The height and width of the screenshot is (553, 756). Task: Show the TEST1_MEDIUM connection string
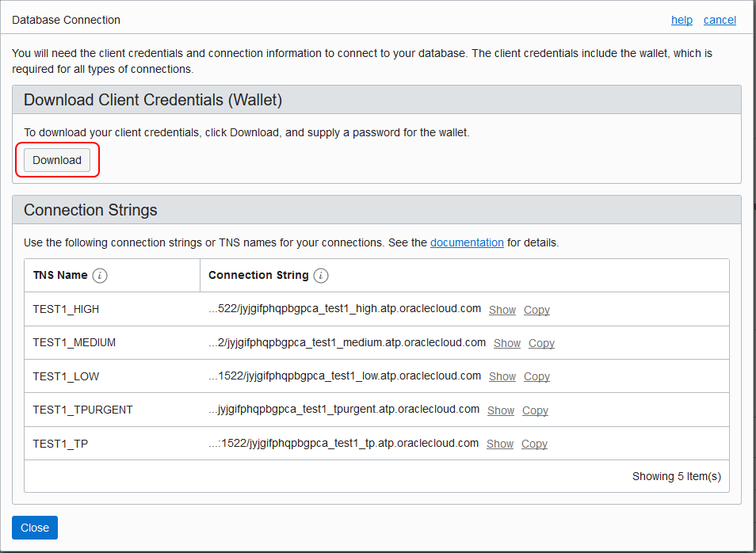pos(507,343)
